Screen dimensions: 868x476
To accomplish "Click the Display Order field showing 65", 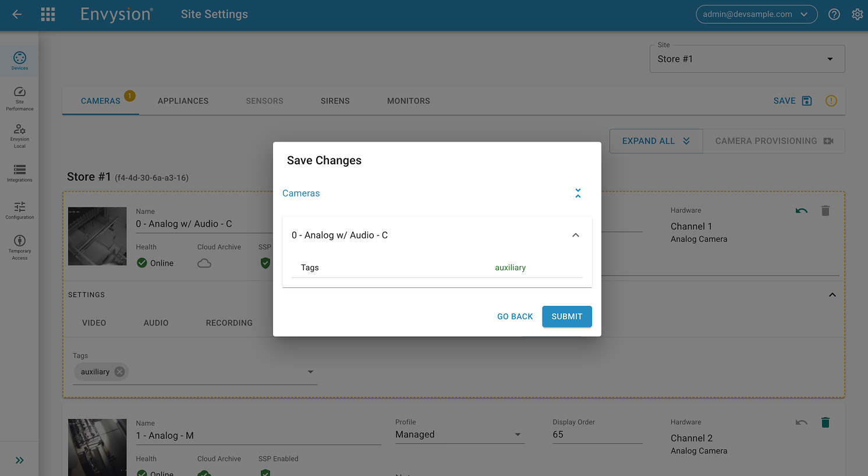I will [x=597, y=435].
